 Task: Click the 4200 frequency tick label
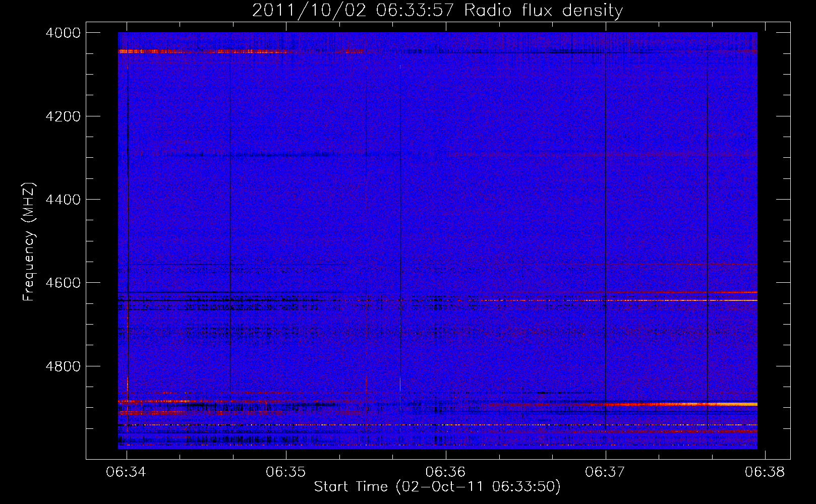pyautogui.click(x=63, y=116)
